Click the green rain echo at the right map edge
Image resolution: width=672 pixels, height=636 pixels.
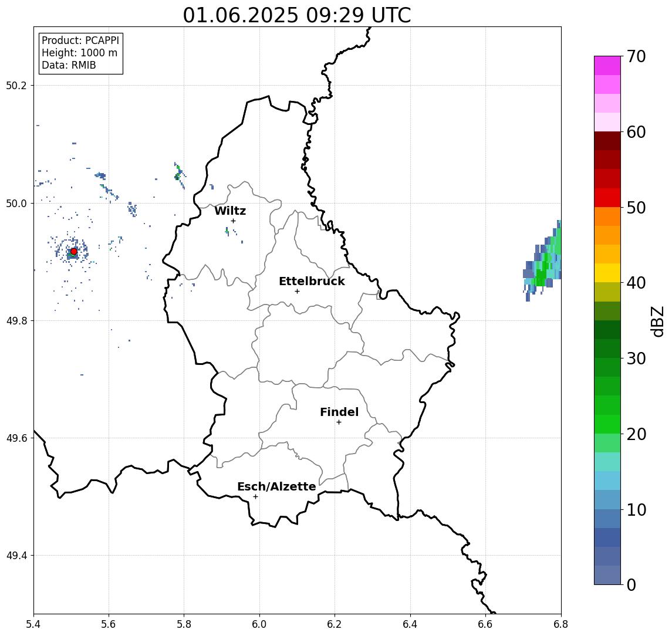543,260
